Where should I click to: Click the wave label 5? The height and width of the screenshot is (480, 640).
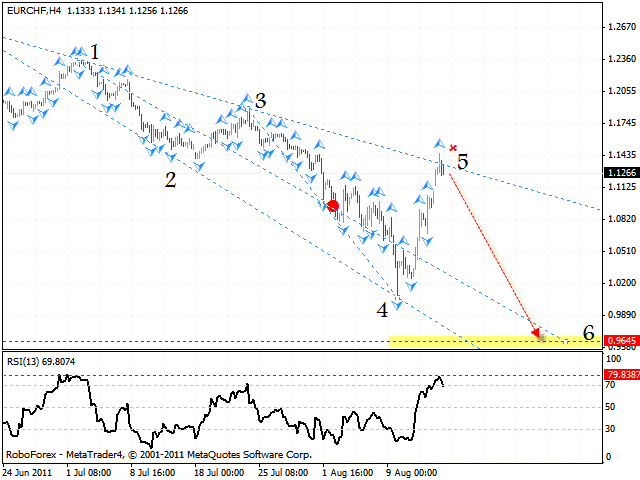tap(462, 160)
